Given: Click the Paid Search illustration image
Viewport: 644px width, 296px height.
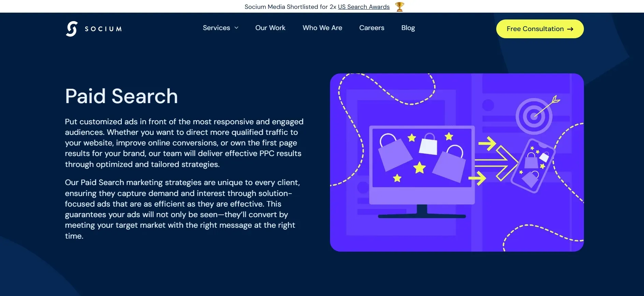Looking at the screenshot, I should tap(457, 163).
